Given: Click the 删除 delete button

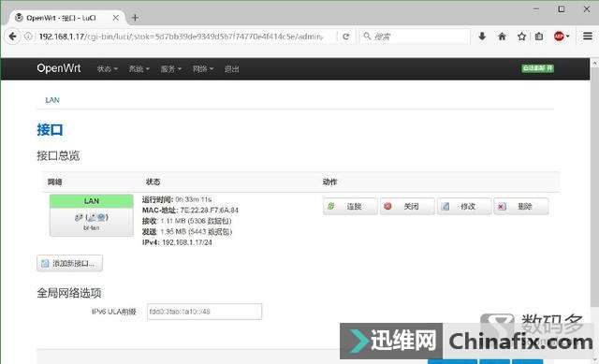Looking at the screenshot, I should 520,206.
